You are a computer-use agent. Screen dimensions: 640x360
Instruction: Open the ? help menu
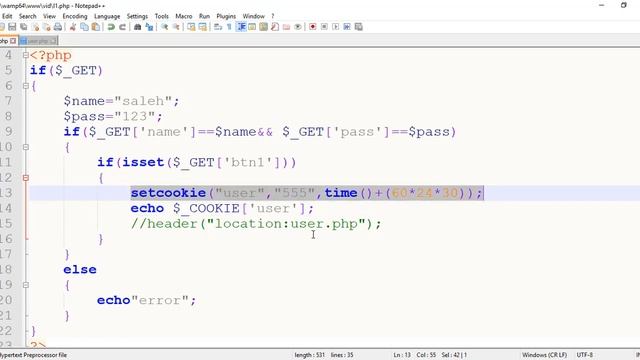tap(273, 16)
